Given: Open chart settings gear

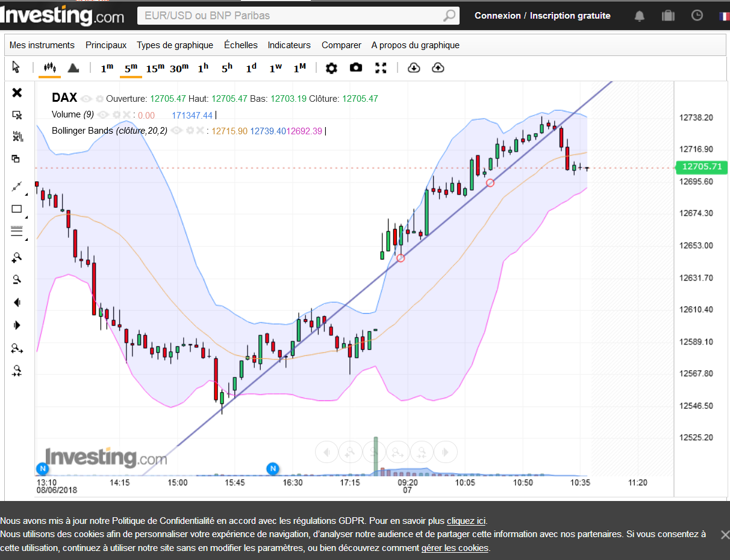Looking at the screenshot, I should point(331,68).
